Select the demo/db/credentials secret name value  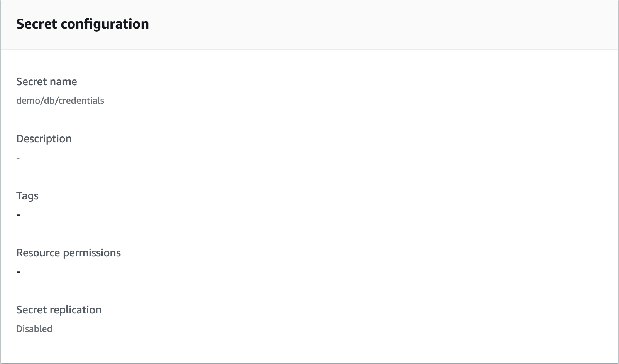60,101
